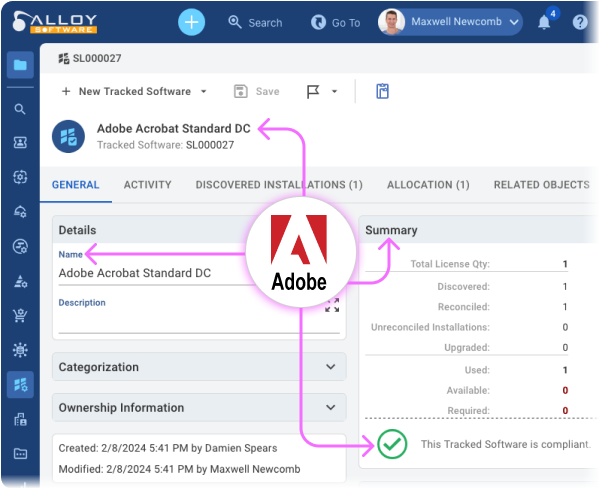Click the Modified by Maxwell Newcomb text
The width and height of the screenshot is (600, 491).
click(x=179, y=469)
